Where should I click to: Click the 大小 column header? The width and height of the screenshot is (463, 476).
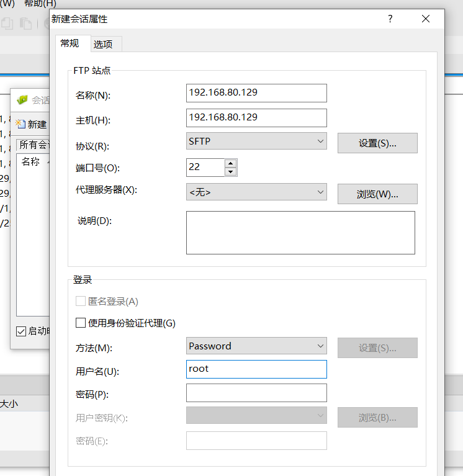(9, 404)
